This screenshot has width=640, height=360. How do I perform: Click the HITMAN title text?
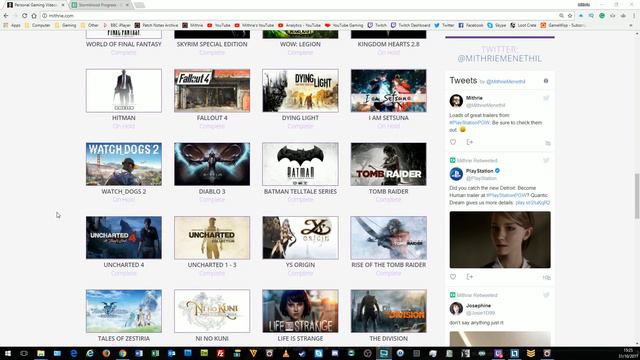124,118
